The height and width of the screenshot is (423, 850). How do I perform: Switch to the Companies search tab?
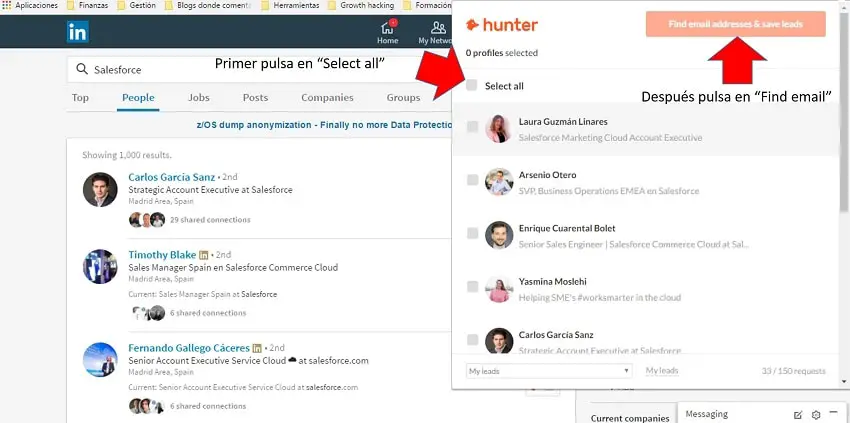tap(327, 98)
